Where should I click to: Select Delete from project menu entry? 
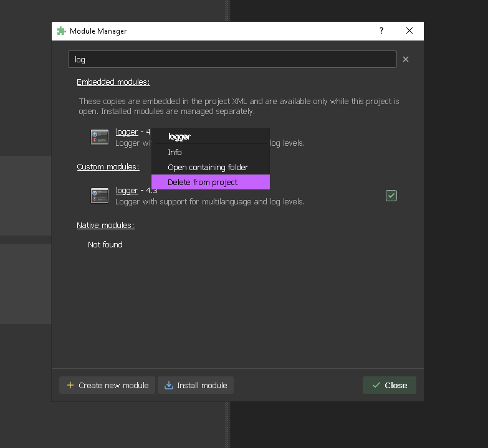[211, 182]
